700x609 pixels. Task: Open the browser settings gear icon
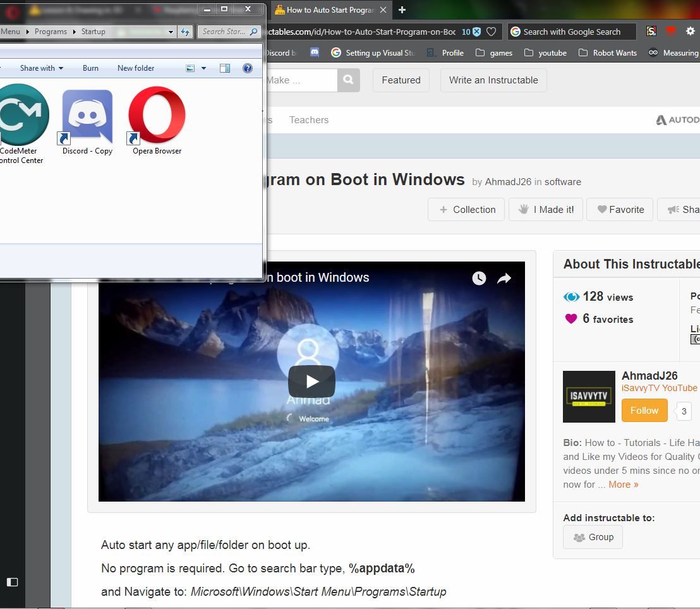(691, 30)
